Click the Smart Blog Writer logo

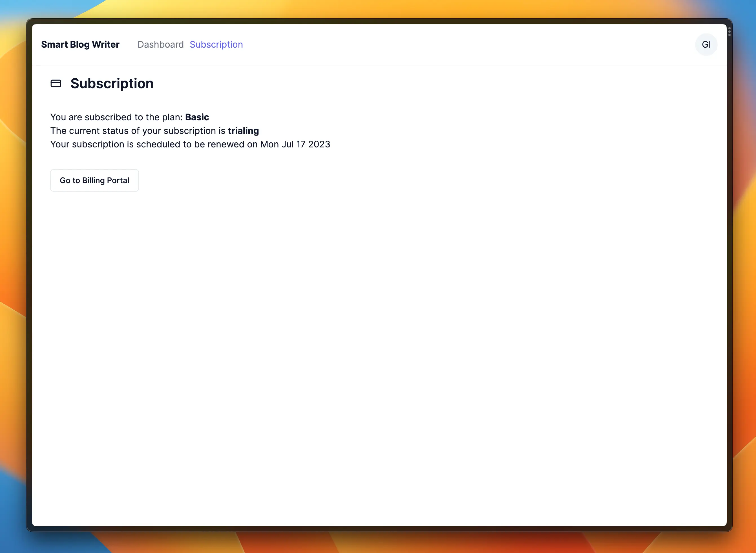pos(80,45)
